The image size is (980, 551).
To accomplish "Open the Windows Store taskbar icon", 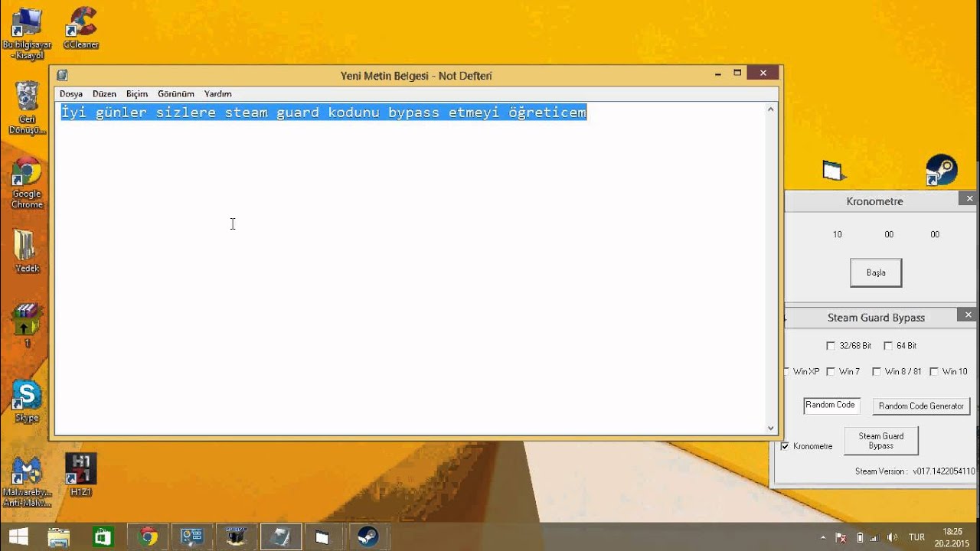I will point(103,536).
